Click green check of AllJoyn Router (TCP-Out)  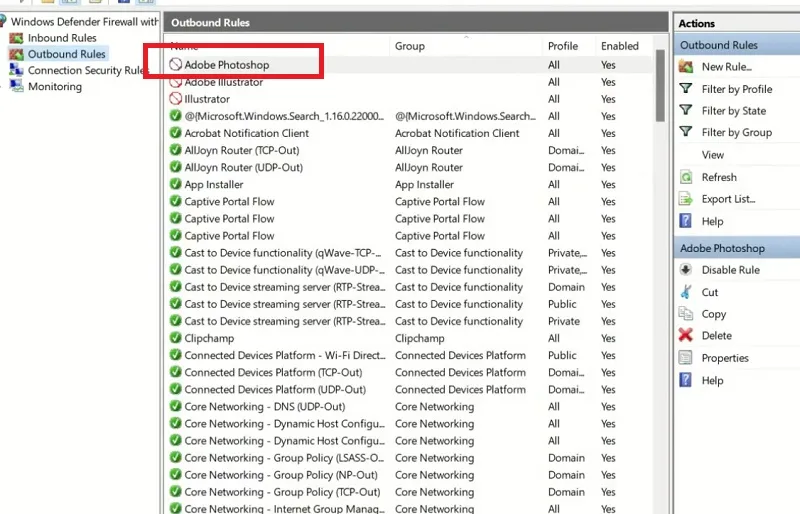point(176,150)
